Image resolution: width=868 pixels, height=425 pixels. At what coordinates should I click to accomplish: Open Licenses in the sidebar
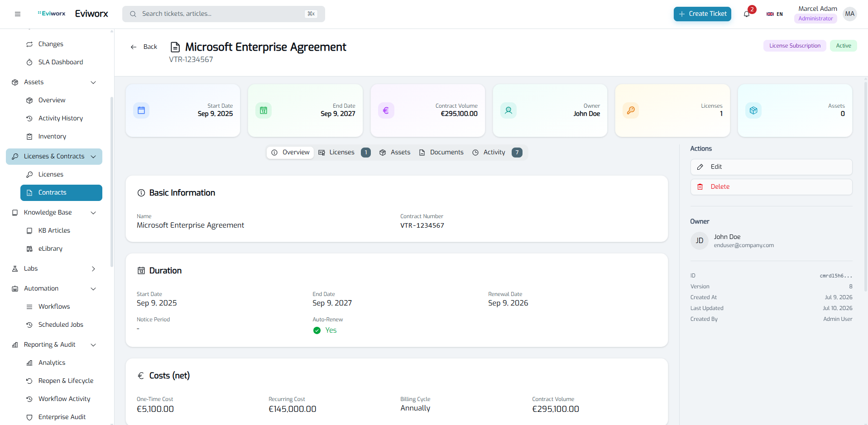coord(61,174)
